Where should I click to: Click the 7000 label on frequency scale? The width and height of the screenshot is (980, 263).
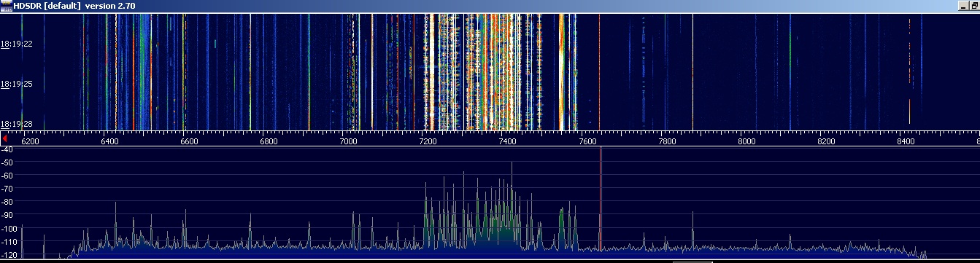coord(349,142)
